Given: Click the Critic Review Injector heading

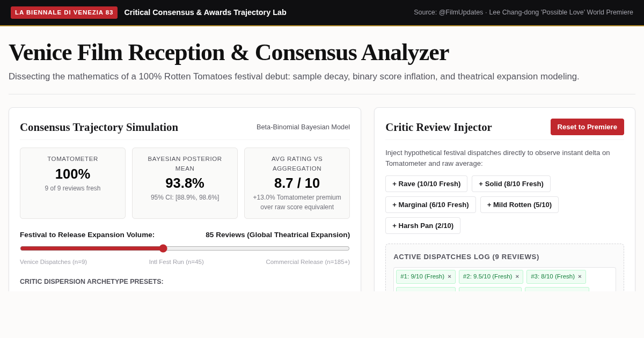Looking at the screenshot, I should coord(438,128).
